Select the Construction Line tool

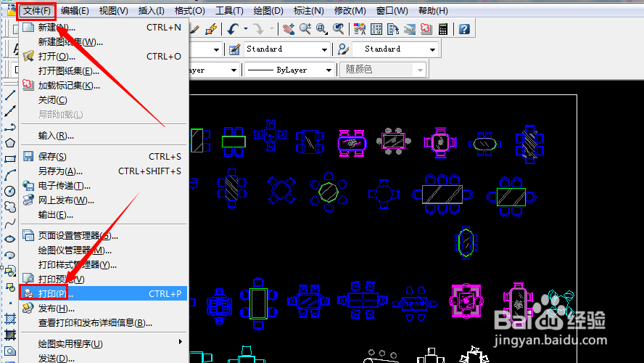point(10,111)
